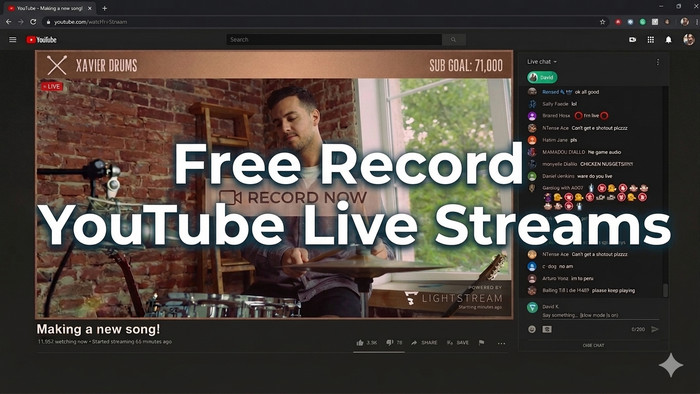Click the SHARE button
This screenshot has height=394, width=700.
424,343
